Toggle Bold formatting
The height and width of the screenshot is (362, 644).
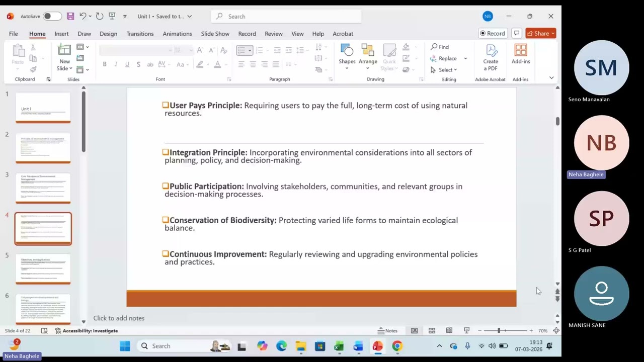[105, 64]
